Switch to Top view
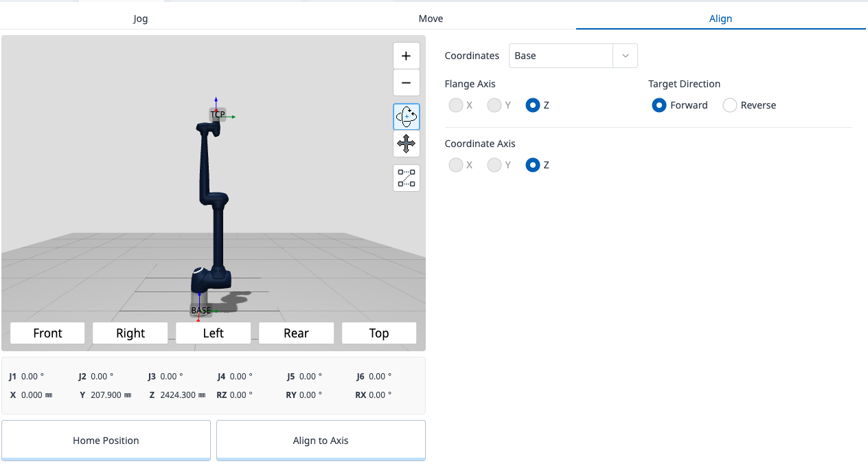Viewport: 868px width, 466px height. (379, 333)
